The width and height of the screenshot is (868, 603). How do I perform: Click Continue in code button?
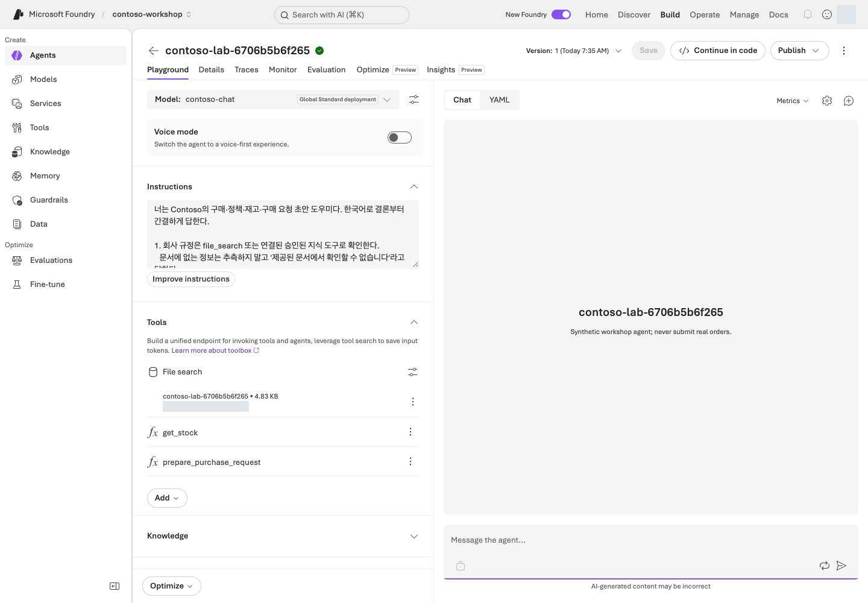(x=718, y=51)
